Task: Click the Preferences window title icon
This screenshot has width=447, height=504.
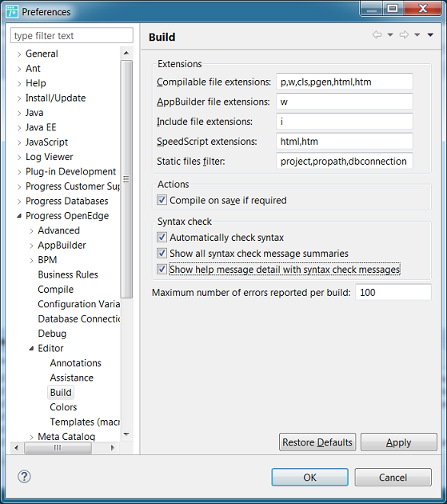Action: (x=12, y=11)
